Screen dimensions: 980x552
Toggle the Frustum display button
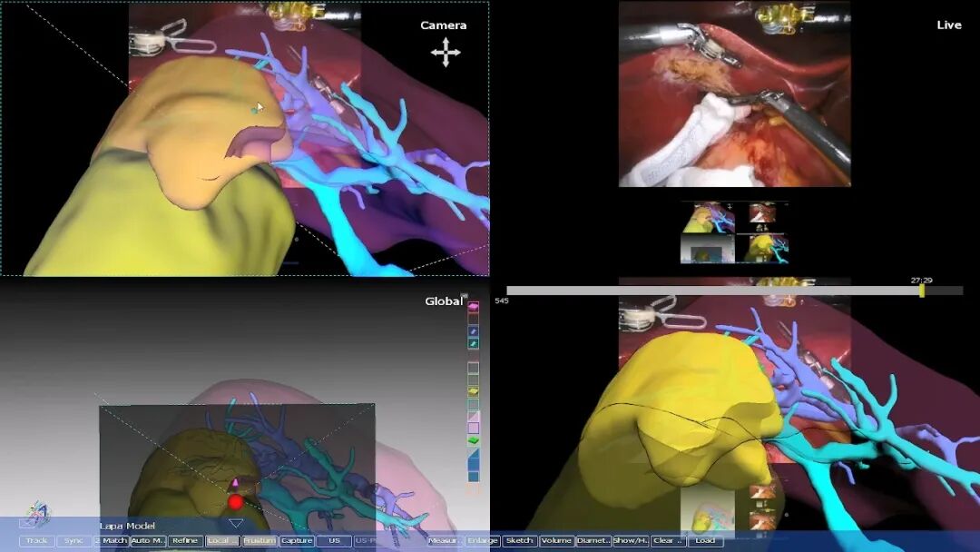(259, 541)
